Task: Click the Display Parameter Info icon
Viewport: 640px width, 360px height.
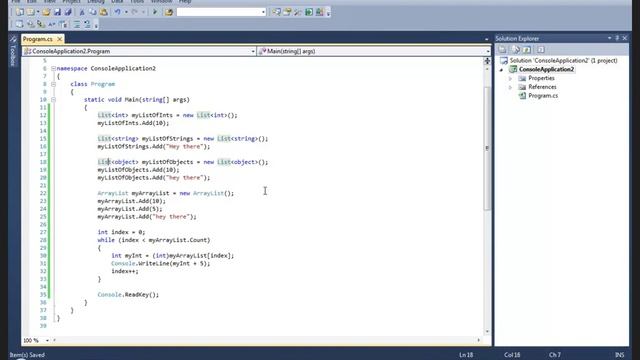Action: (x=30, y=24)
